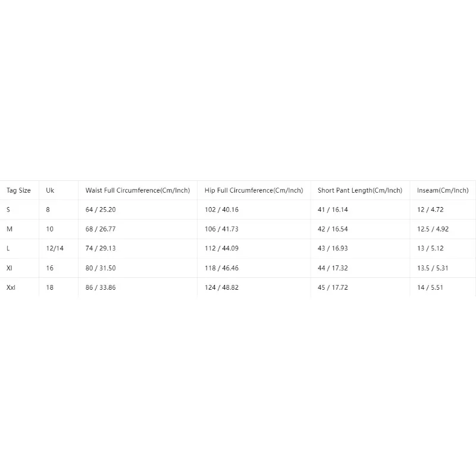Click the Inseam(Cm/Inch) header

click(x=443, y=190)
